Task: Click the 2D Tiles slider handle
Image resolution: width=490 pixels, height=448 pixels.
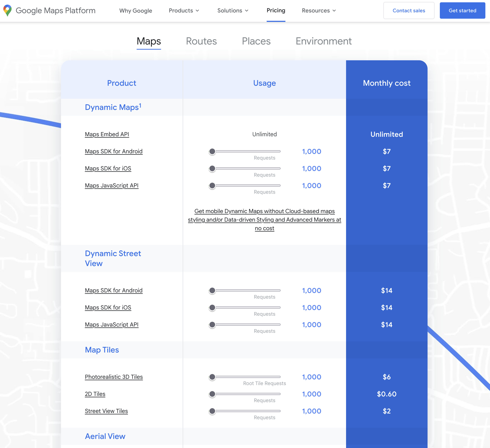Action: [x=212, y=394]
